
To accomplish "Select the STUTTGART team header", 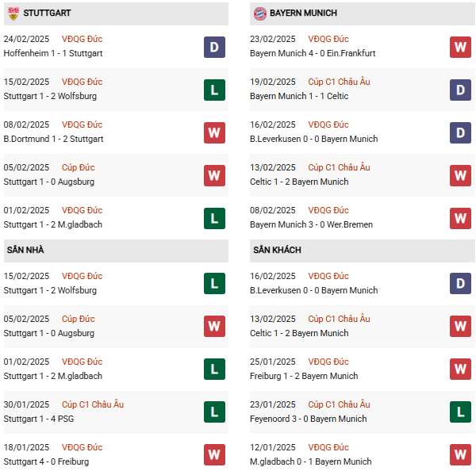I will tap(48, 13).
